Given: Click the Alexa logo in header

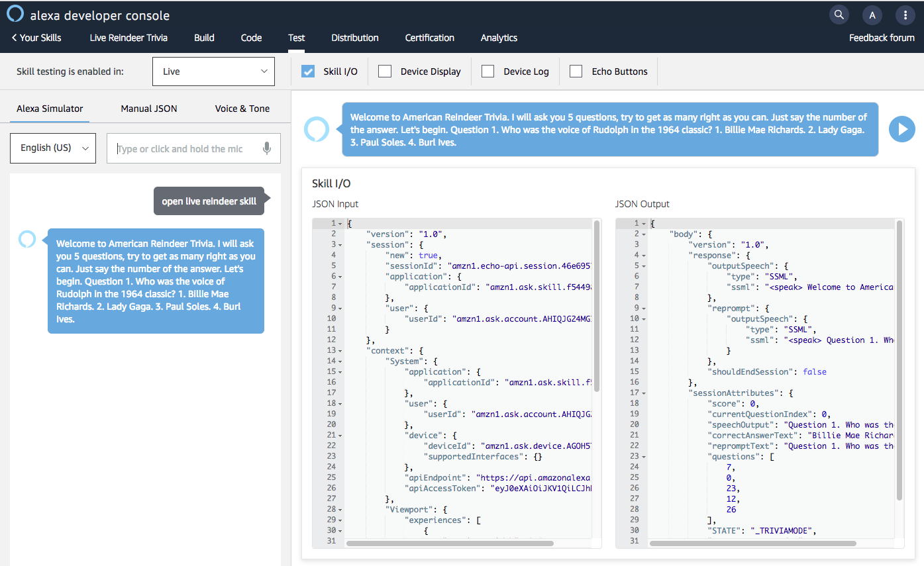Looking at the screenshot, I should [x=15, y=15].
